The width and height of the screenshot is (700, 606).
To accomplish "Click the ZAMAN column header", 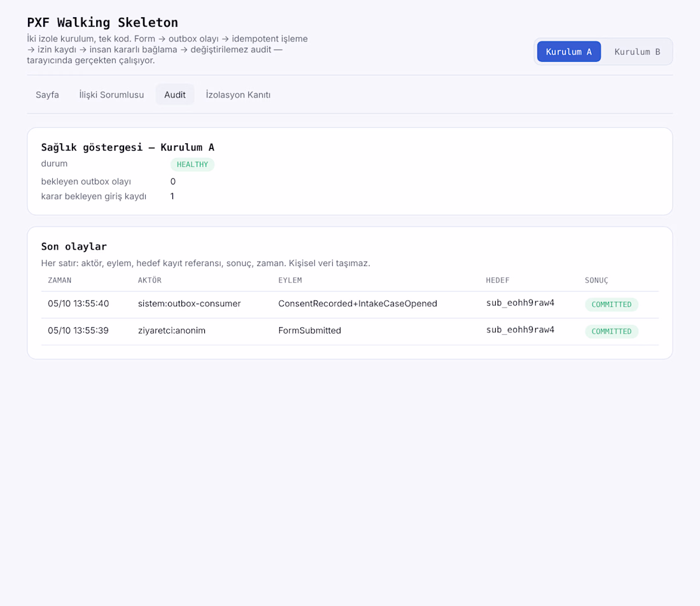I will (x=60, y=281).
